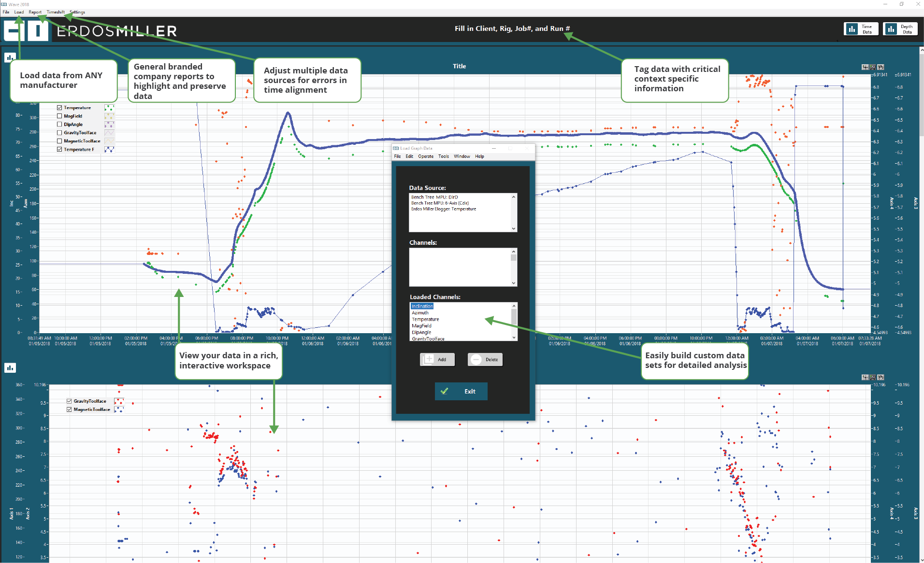The image size is (924, 563).
Task: Open top-graph MagneticToolface plot style swatch
Action: click(x=110, y=141)
